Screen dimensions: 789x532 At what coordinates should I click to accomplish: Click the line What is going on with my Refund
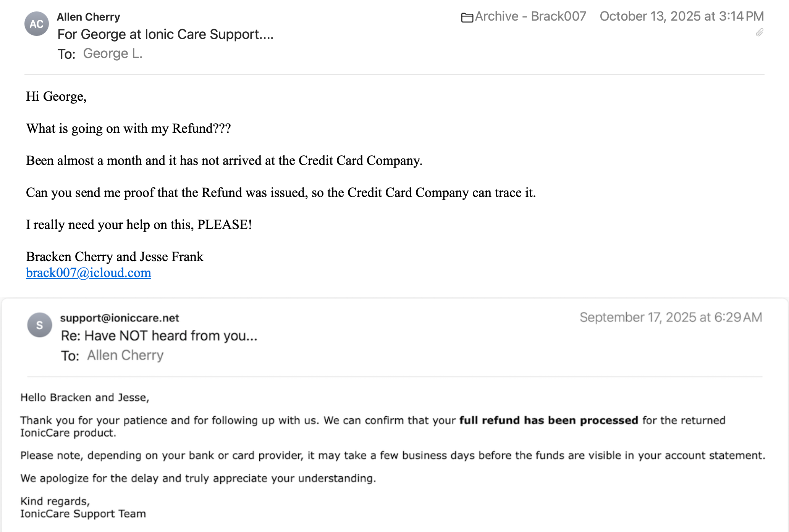click(128, 129)
